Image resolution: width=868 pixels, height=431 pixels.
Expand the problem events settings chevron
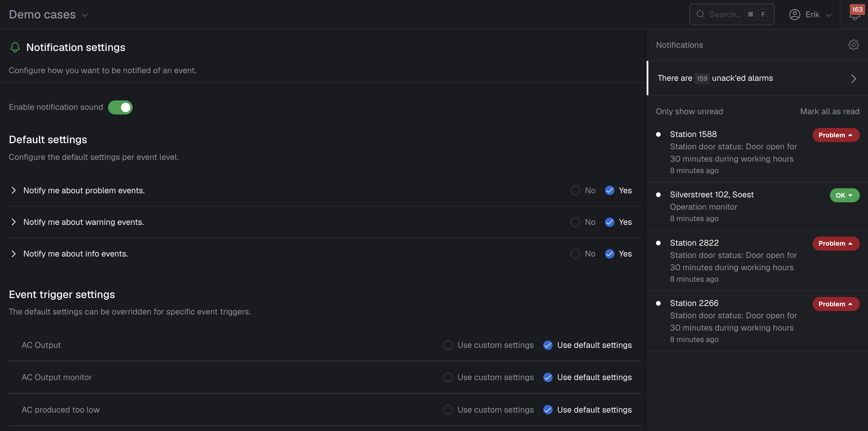pos(13,190)
